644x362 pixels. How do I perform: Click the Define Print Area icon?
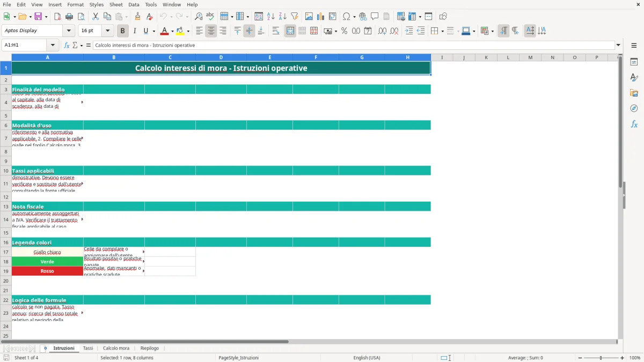click(401, 17)
